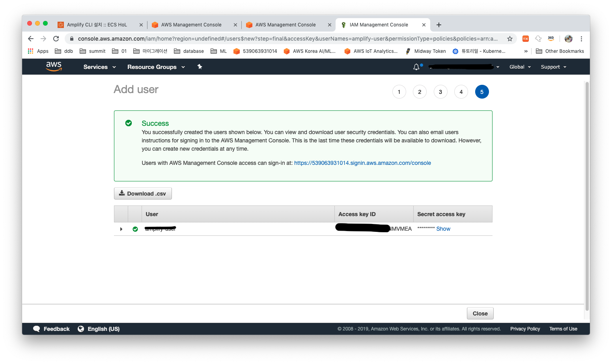The image size is (612, 364).
Task: Close the IAM Management Console tab
Action: pos(424,25)
